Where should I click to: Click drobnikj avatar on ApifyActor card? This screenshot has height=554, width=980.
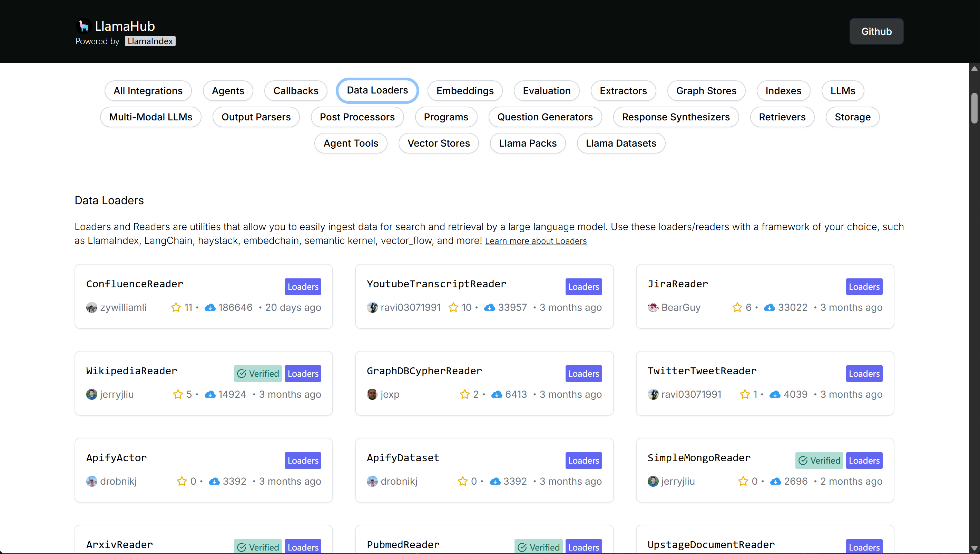[x=92, y=481]
